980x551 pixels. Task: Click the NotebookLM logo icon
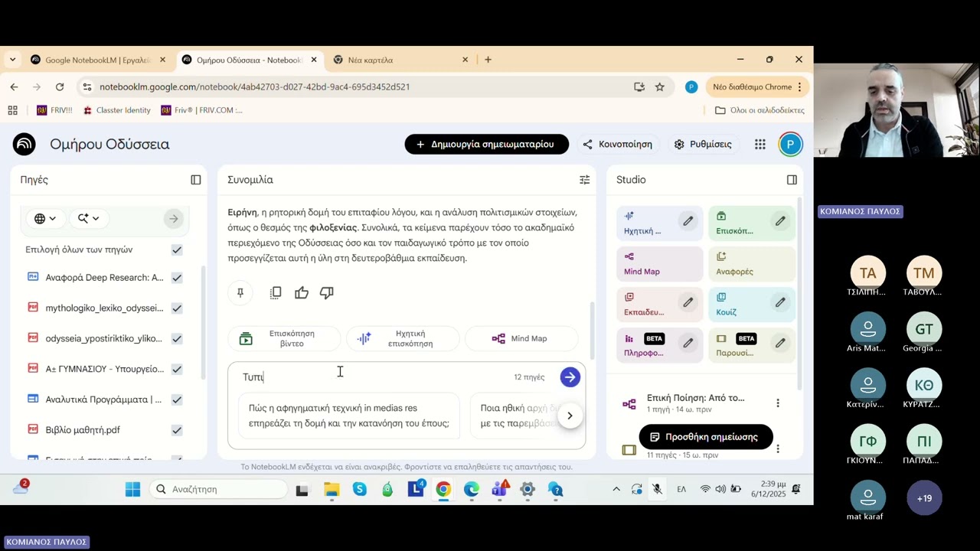(24, 144)
